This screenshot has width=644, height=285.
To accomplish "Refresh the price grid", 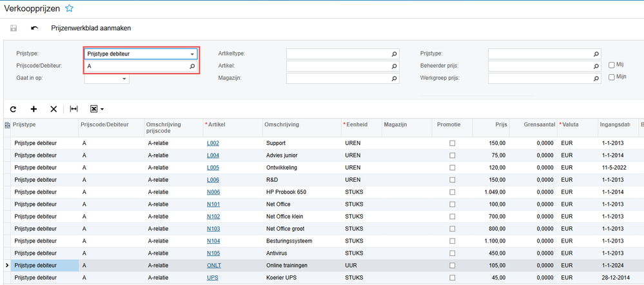I will point(14,110).
